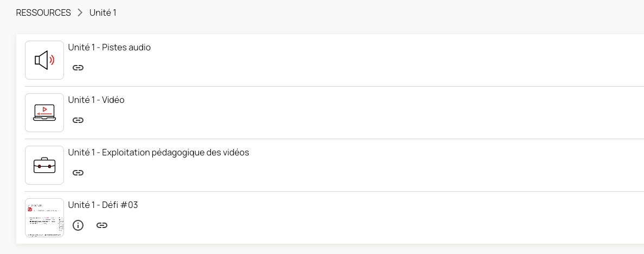Click Unité 1 breadcrumb item
The image size is (644, 254).
[103, 12]
